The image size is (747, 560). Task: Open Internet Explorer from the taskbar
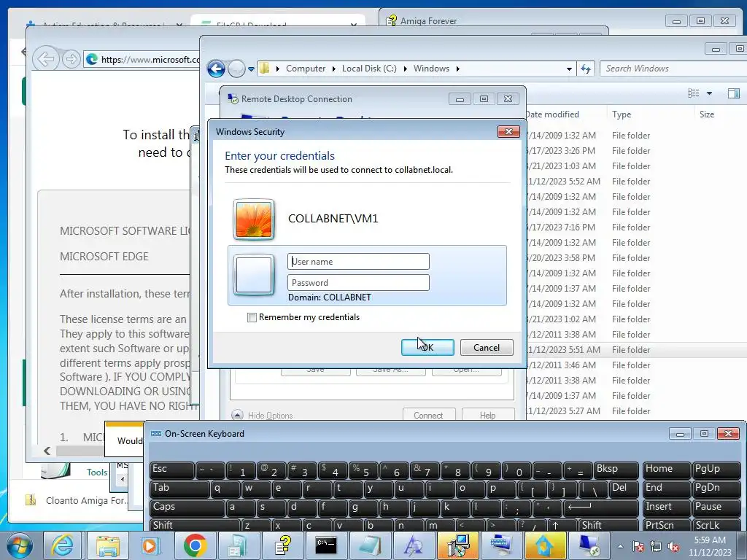[x=63, y=545]
